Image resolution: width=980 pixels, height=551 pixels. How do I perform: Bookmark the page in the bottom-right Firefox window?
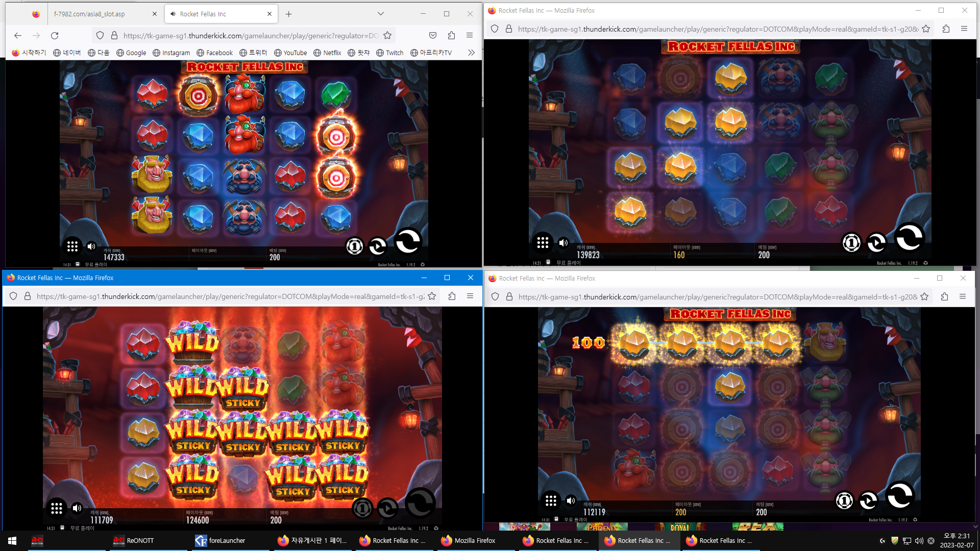(x=924, y=296)
